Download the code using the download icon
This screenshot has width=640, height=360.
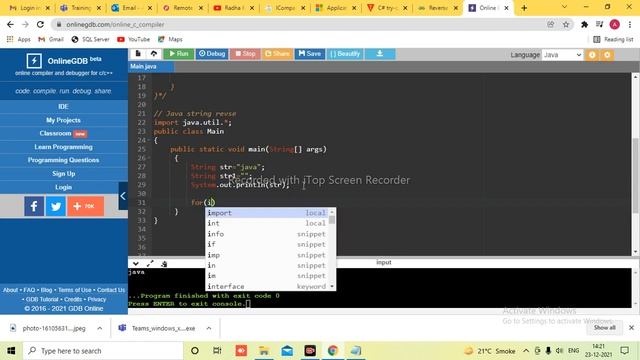click(380, 54)
